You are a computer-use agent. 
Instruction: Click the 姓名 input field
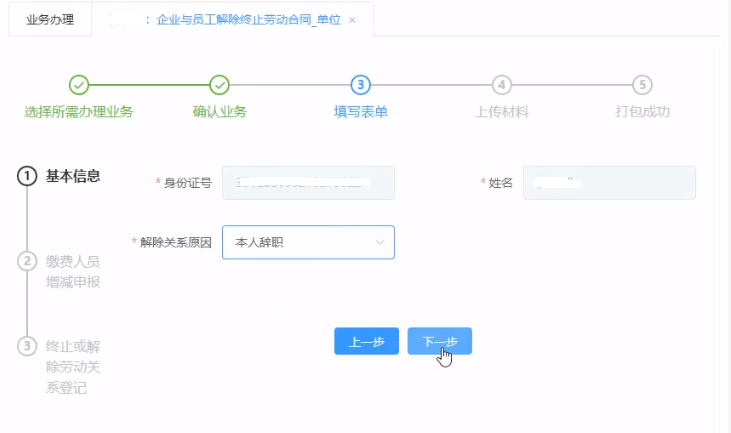608,183
